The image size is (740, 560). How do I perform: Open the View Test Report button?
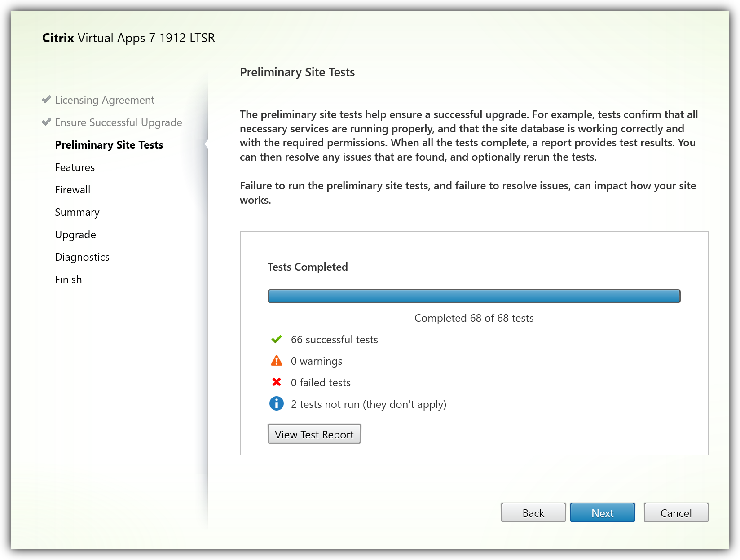pyautogui.click(x=314, y=434)
